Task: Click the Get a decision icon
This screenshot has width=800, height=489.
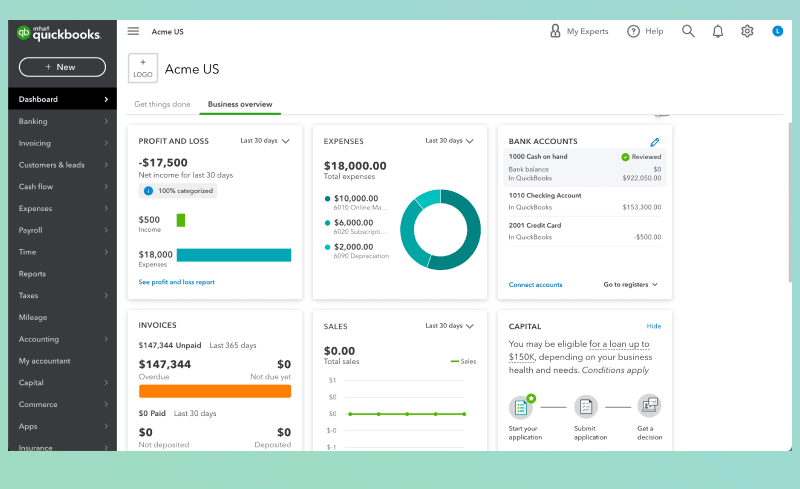Action: [x=649, y=406]
